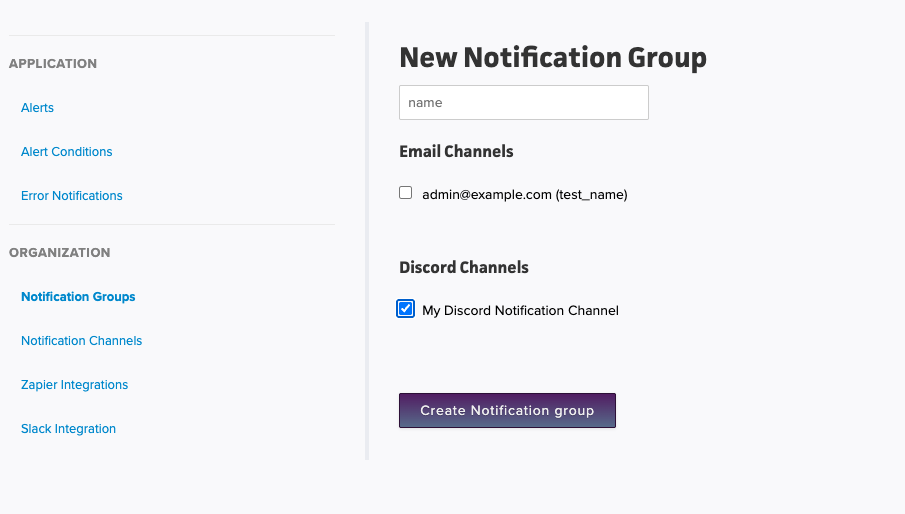Uncheck My Discord Notification Channel
The width and height of the screenshot is (905, 514).
(x=405, y=309)
